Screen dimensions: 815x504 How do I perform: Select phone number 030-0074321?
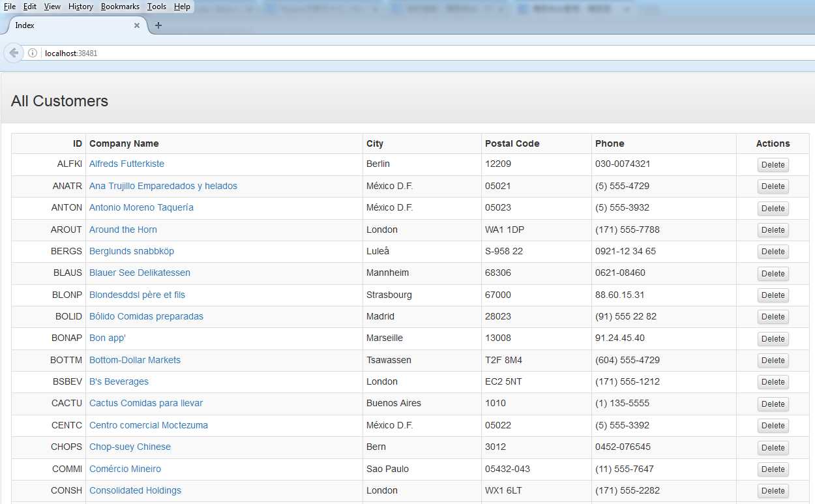tap(623, 164)
